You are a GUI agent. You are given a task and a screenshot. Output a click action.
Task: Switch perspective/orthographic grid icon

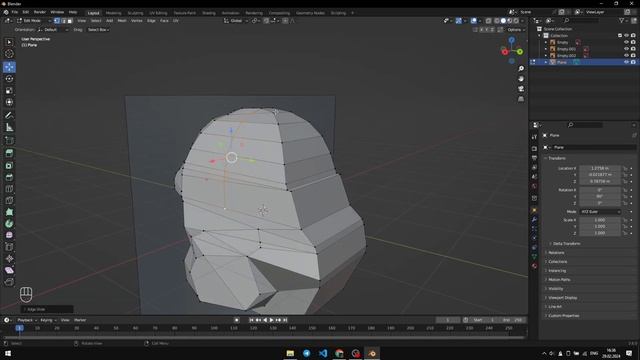pyautogui.click(x=521, y=99)
